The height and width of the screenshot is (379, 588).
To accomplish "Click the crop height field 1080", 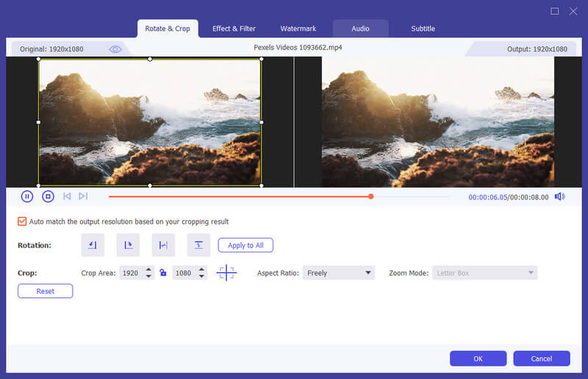I will [185, 273].
